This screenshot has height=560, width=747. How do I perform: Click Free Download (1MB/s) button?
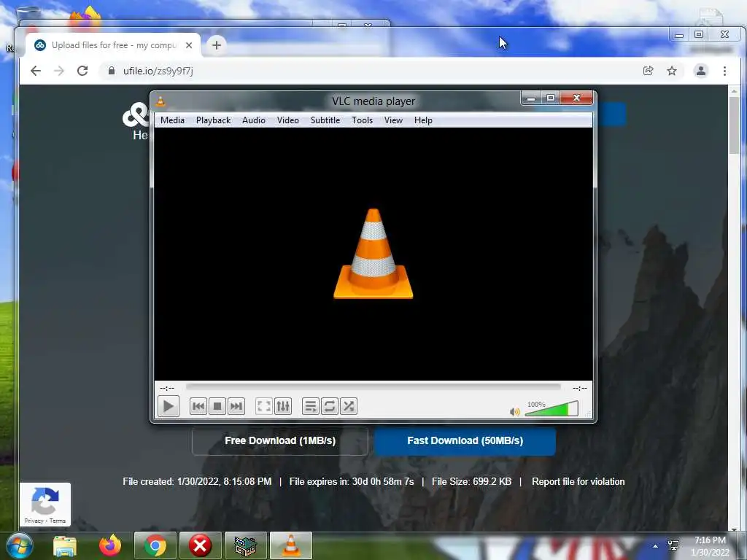(280, 441)
